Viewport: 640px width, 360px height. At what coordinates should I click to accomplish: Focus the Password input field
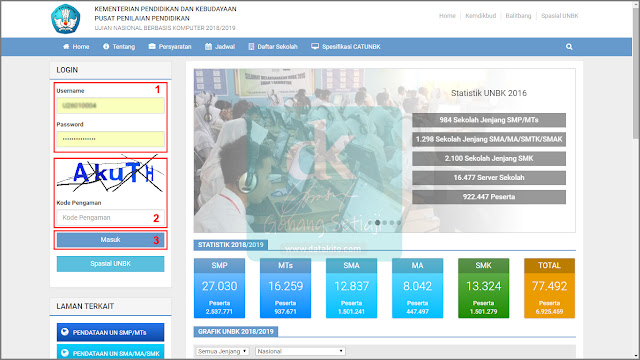(111, 139)
